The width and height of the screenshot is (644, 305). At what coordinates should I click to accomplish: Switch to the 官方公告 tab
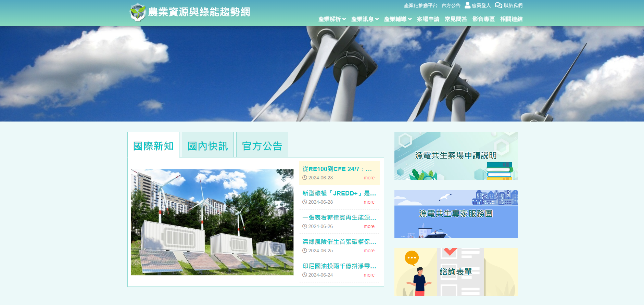[x=262, y=146]
